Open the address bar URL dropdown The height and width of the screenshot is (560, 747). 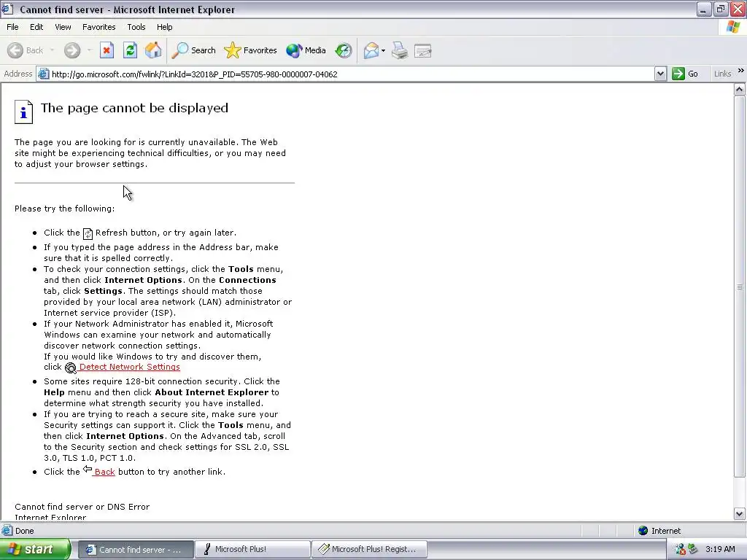coord(660,74)
